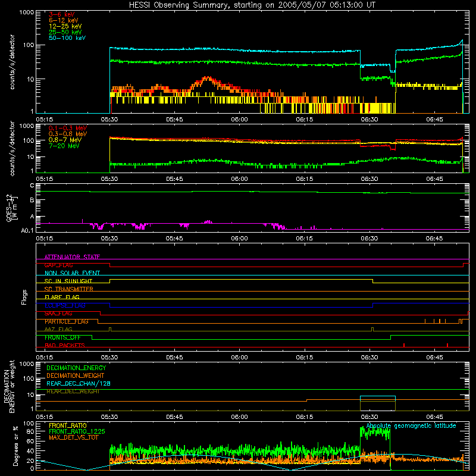The image size is (476, 476).
Task: Click the 0.8-7 MeV legend entry
Action: pos(65,140)
